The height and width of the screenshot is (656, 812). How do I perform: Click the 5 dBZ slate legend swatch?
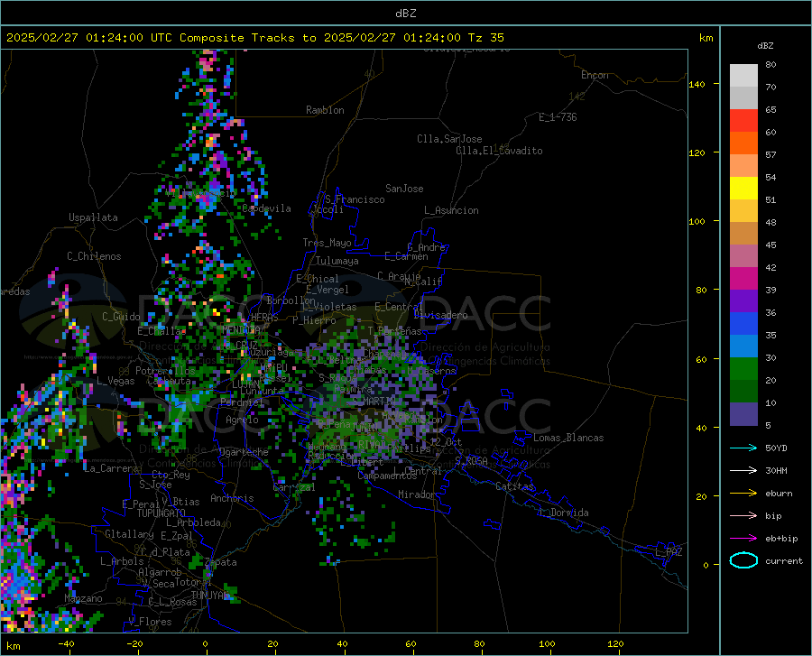click(743, 413)
